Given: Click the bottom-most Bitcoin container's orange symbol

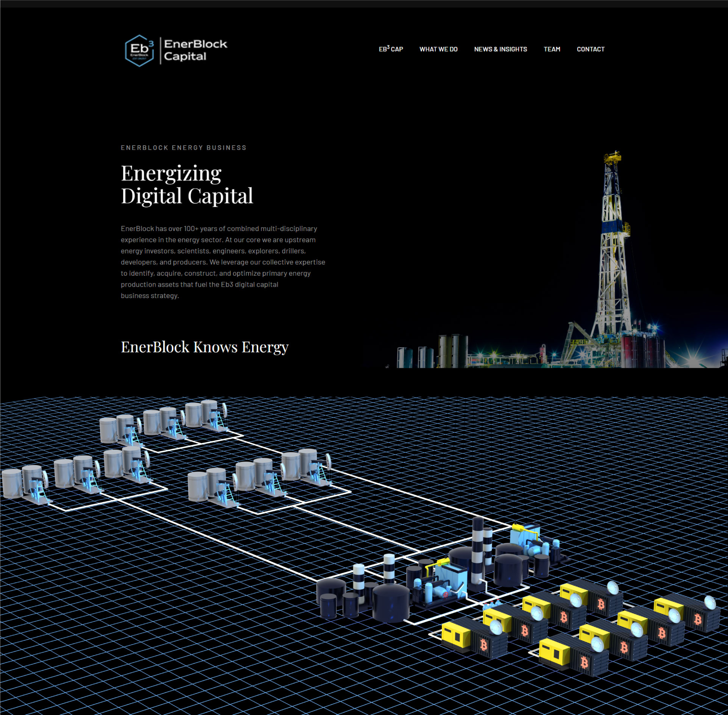Looking at the screenshot, I should (584, 663).
